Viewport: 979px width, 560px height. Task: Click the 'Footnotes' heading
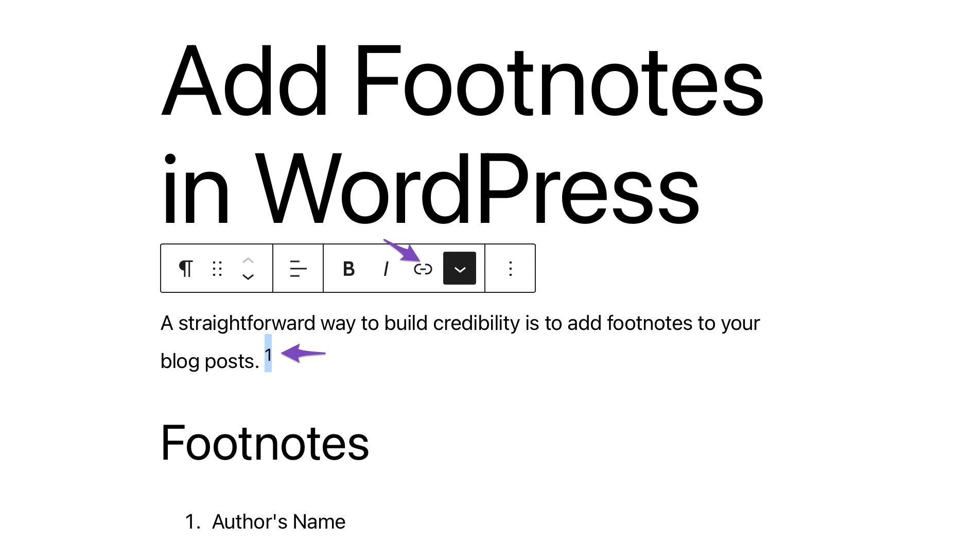click(265, 443)
